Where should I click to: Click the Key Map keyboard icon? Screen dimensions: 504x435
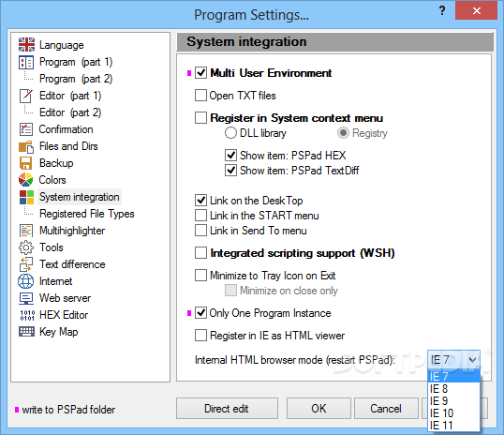[x=26, y=331]
